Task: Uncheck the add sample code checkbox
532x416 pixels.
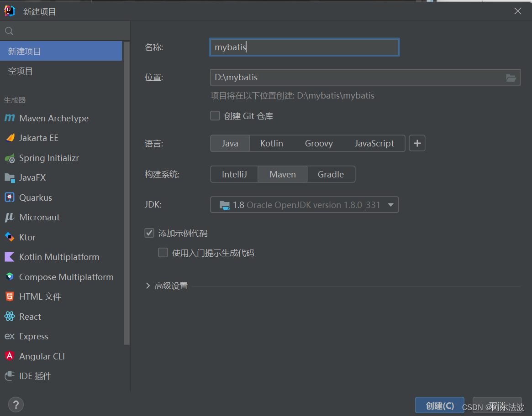Action: coord(149,233)
